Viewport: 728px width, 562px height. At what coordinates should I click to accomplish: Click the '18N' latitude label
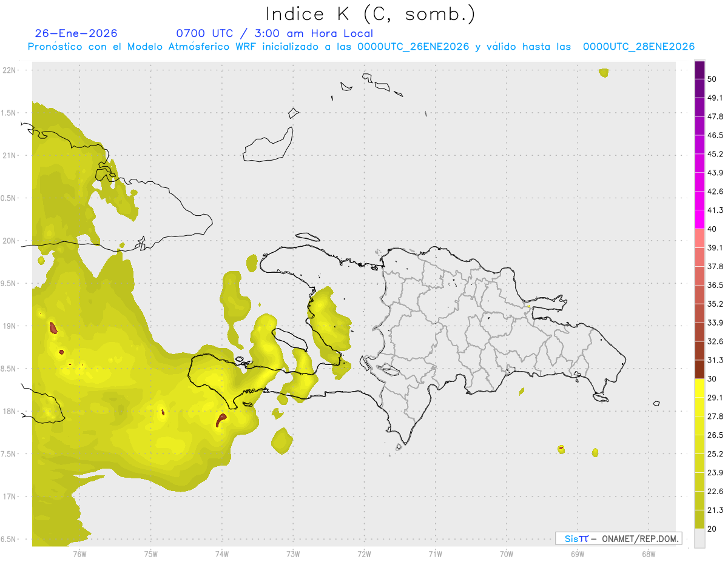[x=10, y=412]
